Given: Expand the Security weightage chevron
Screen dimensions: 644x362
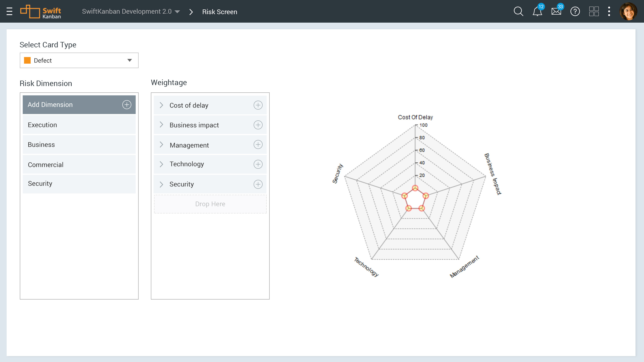Looking at the screenshot, I should [x=161, y=184].
